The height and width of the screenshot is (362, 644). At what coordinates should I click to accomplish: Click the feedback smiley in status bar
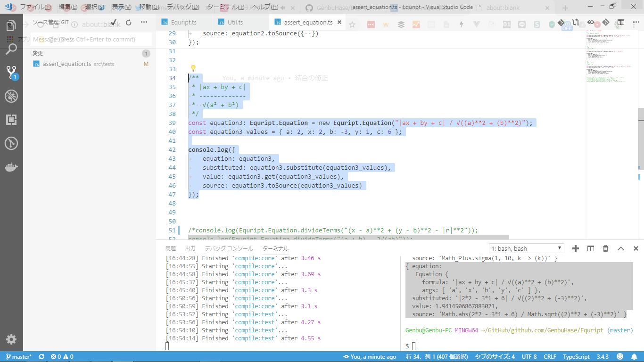[620, 357]
